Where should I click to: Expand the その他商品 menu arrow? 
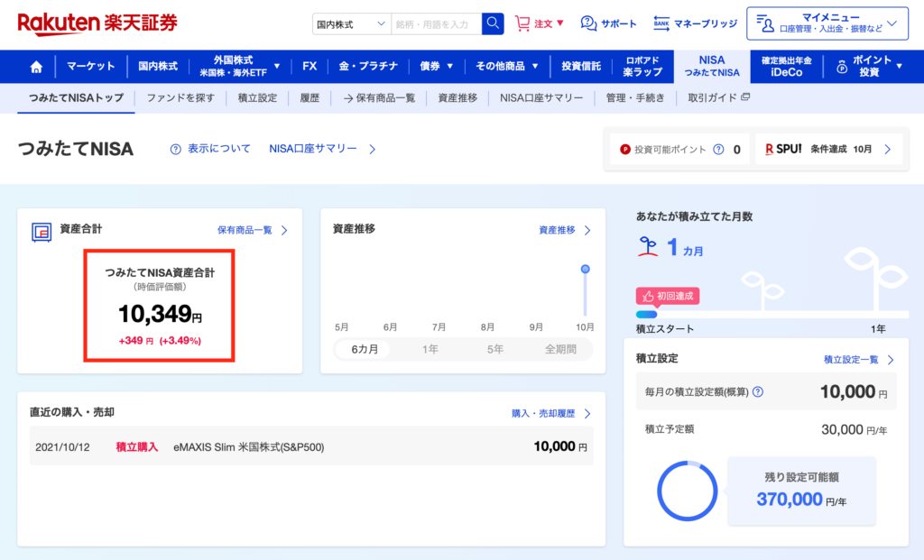pos(535,67)
